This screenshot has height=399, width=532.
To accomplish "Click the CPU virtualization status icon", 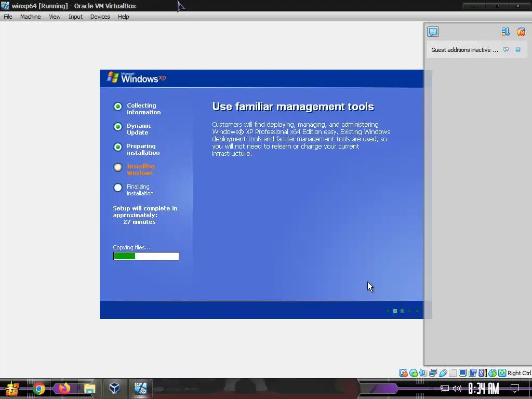I will (482, 373).
